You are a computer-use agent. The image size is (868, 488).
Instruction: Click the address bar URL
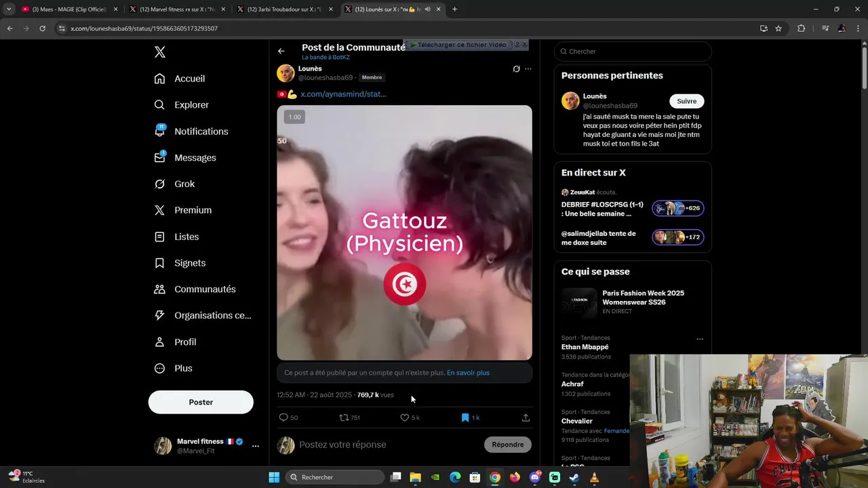[144, 28]
